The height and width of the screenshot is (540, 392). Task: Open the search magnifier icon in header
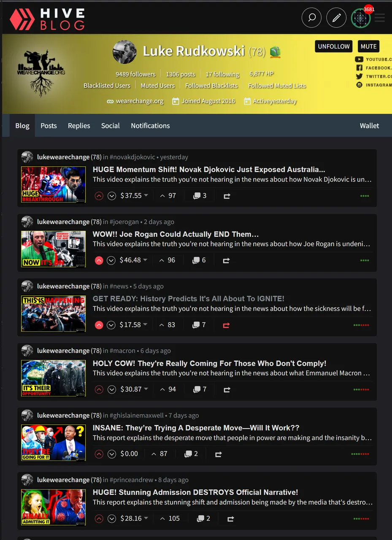pos(311,18)
